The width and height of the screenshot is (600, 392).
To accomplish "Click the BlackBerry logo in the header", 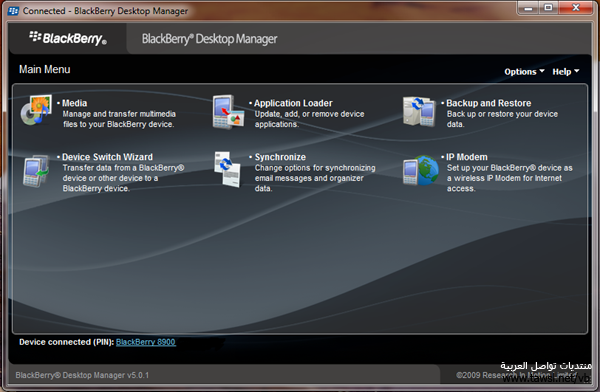I will (68, 38).
